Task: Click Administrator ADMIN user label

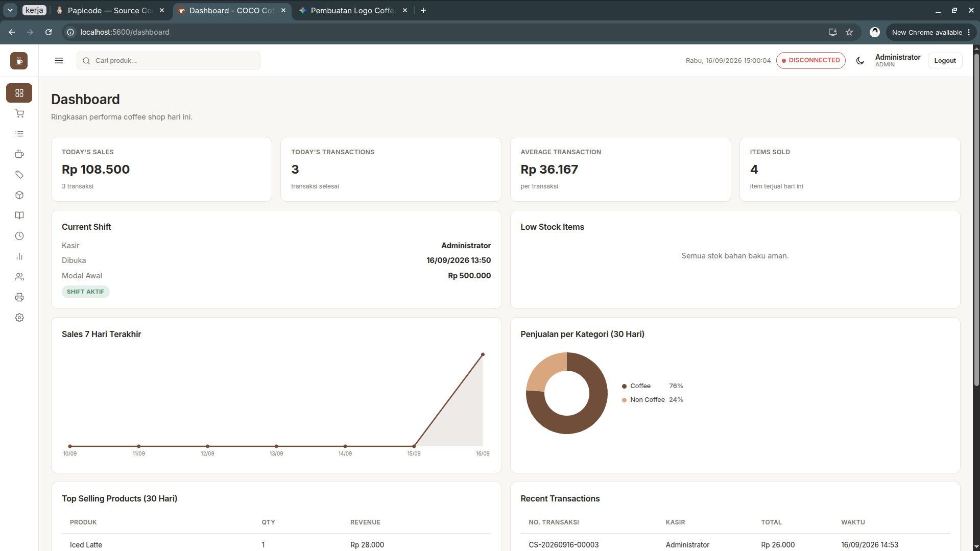Action: 897,60
